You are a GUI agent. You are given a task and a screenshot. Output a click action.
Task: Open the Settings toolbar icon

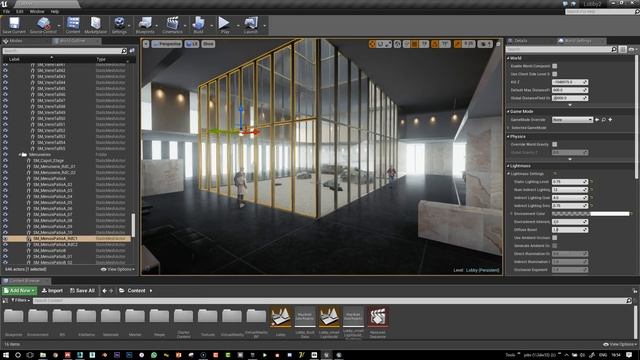click(x=119, y=24)
